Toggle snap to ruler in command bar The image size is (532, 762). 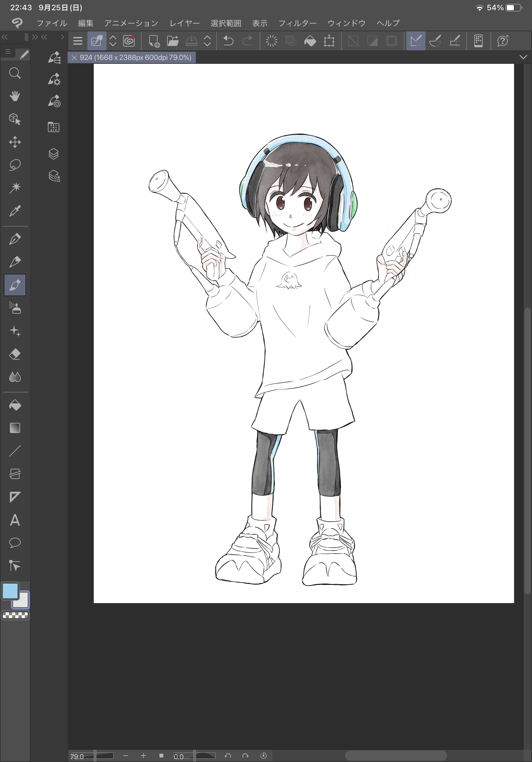point(416,41)
